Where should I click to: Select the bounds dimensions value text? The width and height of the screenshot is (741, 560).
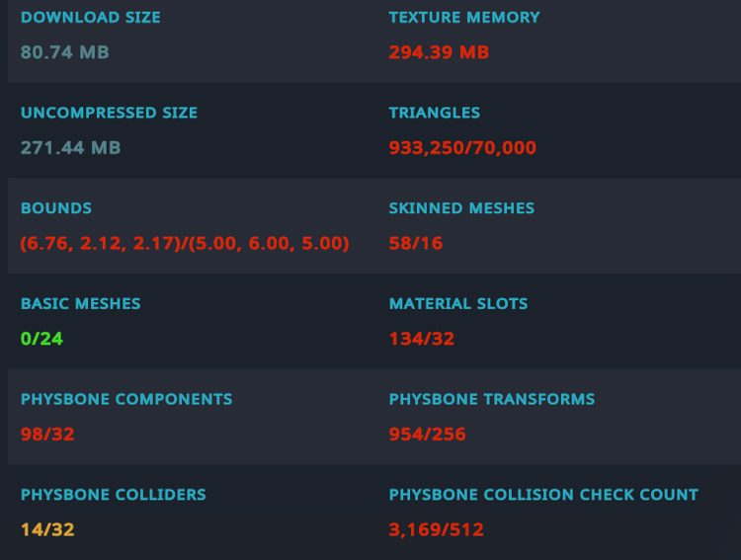pyautogui.click(x=185, y=243)
